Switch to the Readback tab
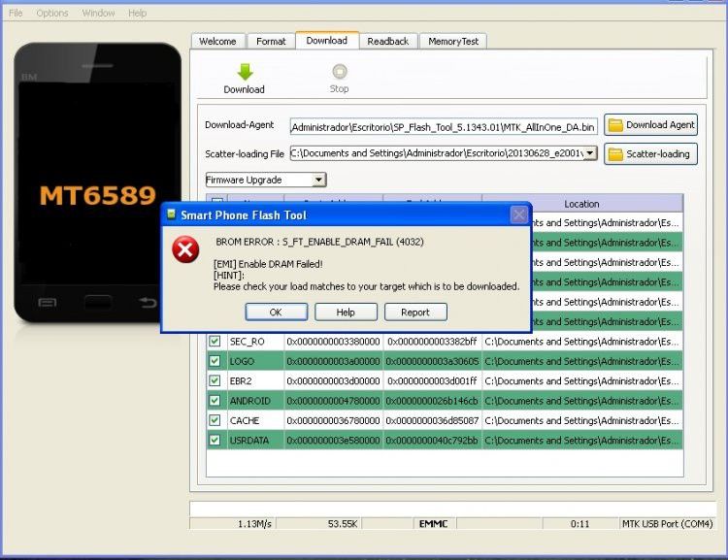Screen dimensions: 728x560 pyautogui.click(x=388, y=42)
